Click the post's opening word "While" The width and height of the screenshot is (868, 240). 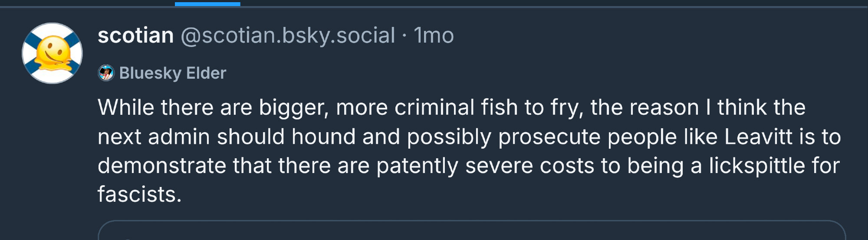click(126, 107)
